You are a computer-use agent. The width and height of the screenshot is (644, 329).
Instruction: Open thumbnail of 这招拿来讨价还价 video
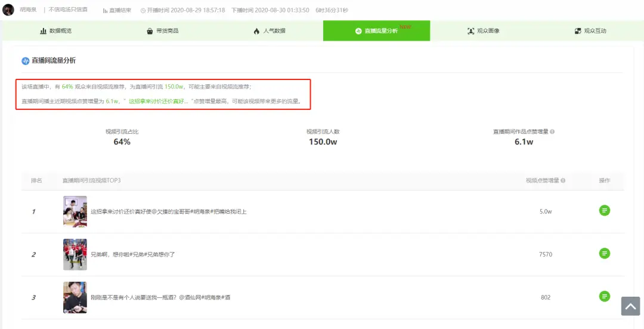(75, 211)
